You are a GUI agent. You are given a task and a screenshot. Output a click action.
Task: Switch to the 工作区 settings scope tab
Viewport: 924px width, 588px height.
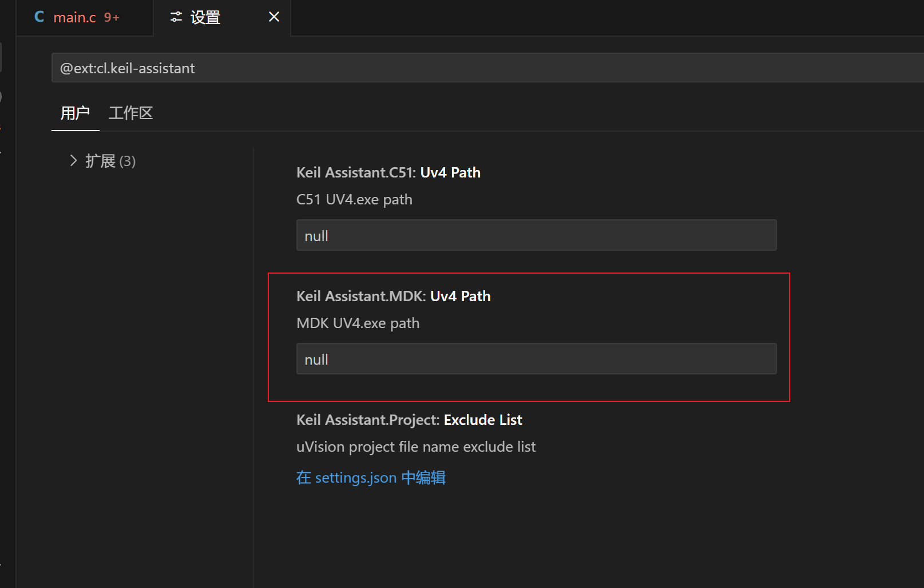click(131, 113)
